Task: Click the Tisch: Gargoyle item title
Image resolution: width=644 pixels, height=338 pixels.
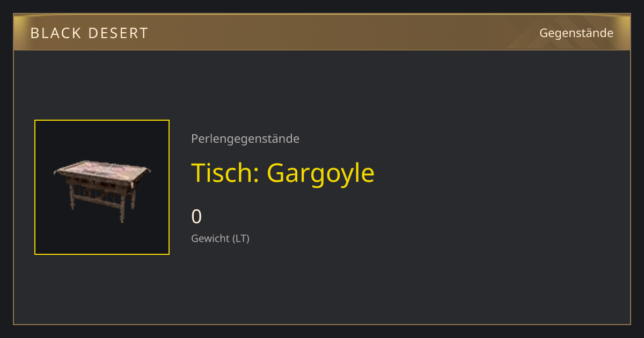Action: (x=283, y=173)
